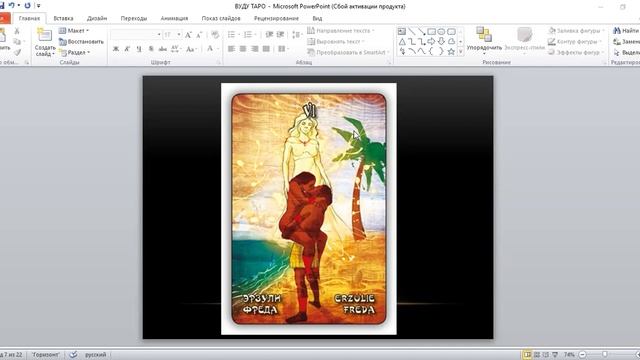The height and width of the screenshot is (360, 640).
Task: Click the русский language indicator
Action: coord(96,355)
